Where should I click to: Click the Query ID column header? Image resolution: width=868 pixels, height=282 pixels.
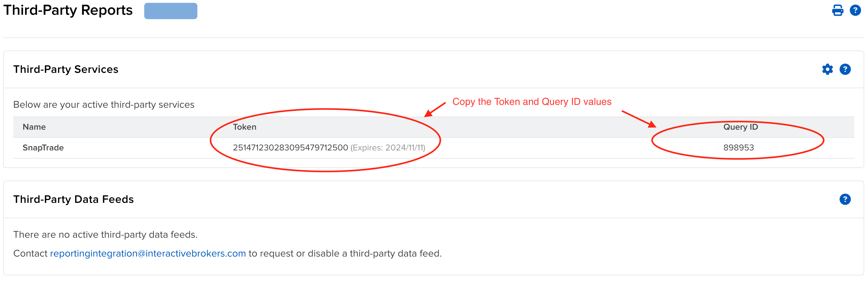[740, 127]
